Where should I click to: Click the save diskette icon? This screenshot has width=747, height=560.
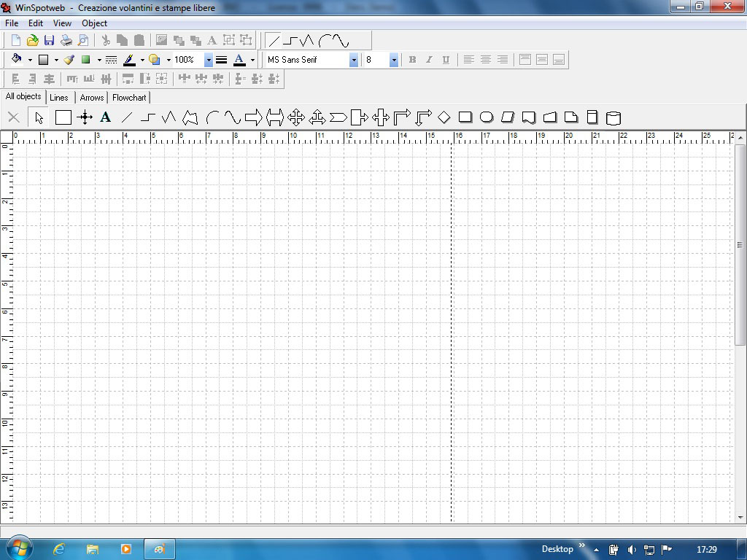click(49, 41)
